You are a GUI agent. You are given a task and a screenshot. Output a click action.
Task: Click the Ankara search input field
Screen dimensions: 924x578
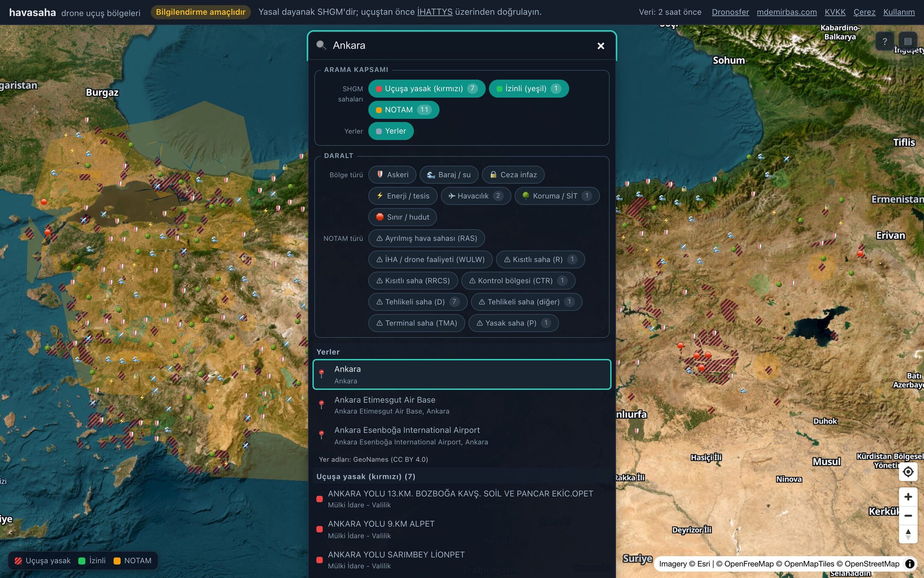click(x=460, y=45)
